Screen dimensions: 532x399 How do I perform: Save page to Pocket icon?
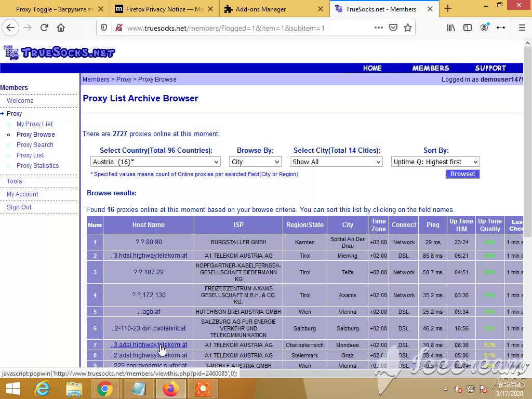pyautogui.click(x=393, y=28)
